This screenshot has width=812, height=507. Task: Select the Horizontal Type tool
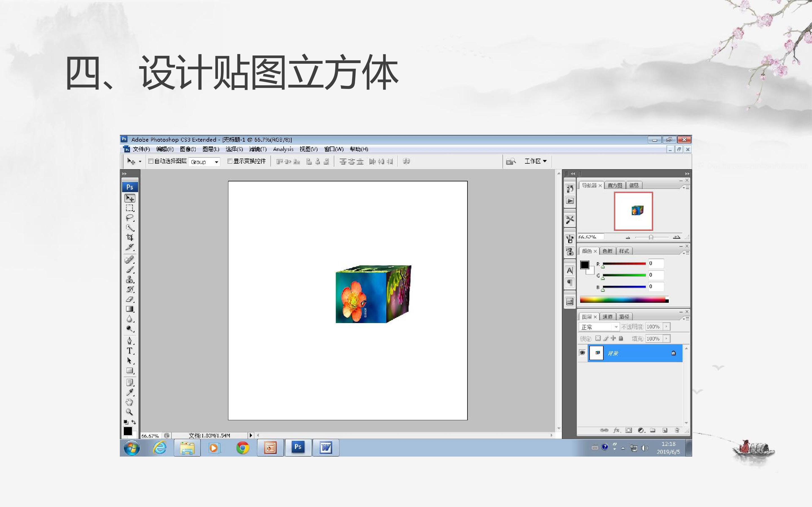click(x=130, y=351)
